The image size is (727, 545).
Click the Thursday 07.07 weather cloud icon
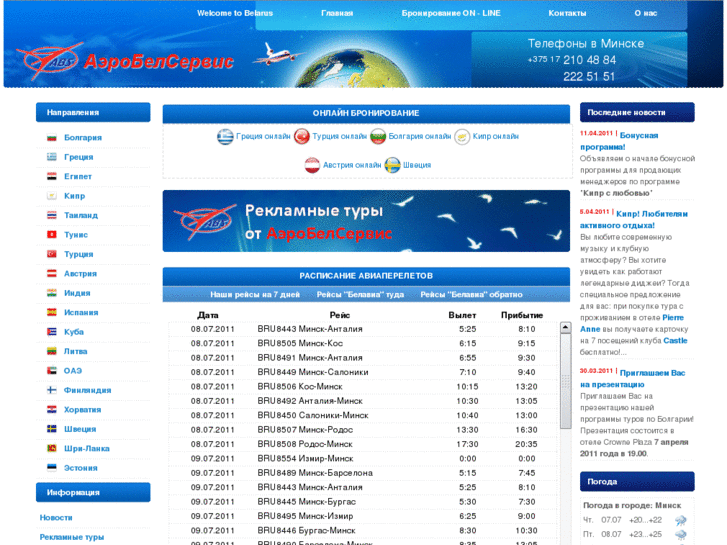point(681,520)
